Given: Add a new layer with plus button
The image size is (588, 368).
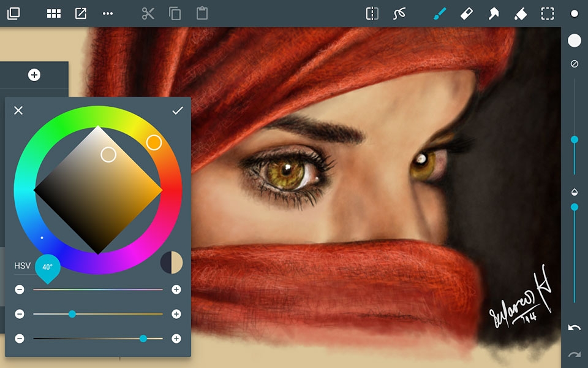Looking at the screenshot, I should click(34, 74).
